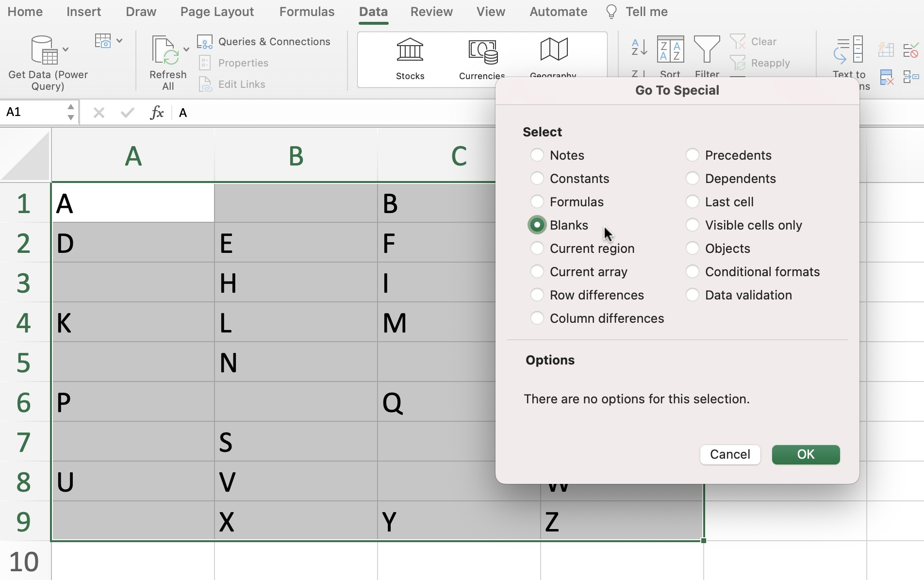Click inside the formula bar
This screenshot has width=924, height=580.
click(340, 113)
